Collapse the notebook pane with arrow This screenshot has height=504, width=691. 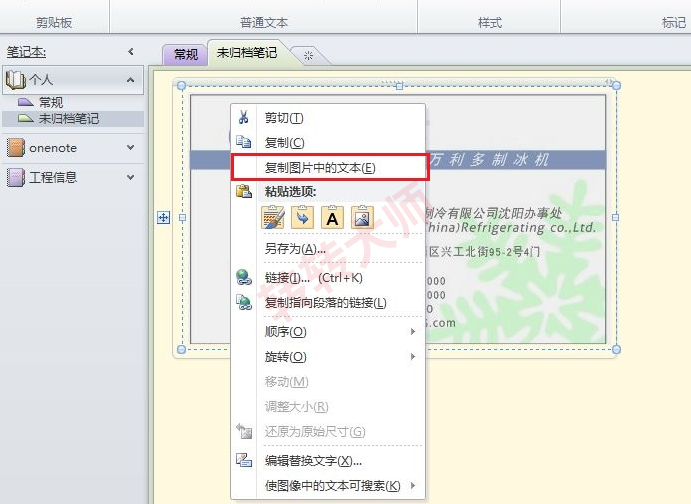131,52
